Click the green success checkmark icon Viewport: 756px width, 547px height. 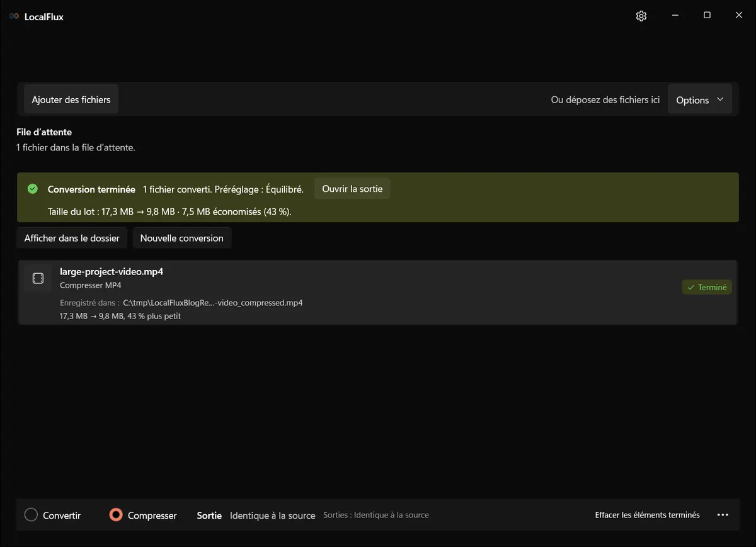coord(33,189)
